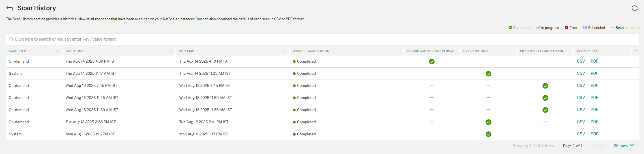Click Page 1 of 1 indicator
Screen dimensions: 644x154
[x=572, y=146]
